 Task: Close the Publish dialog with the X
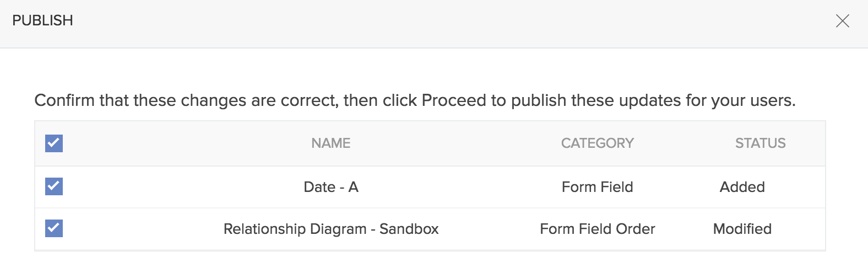click(x=842, y=21)
